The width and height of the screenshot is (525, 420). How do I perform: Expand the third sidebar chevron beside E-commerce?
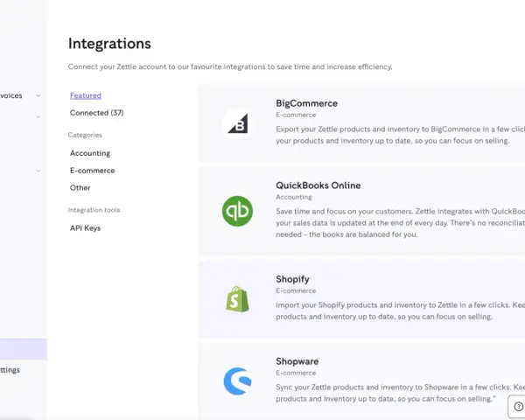38,171
